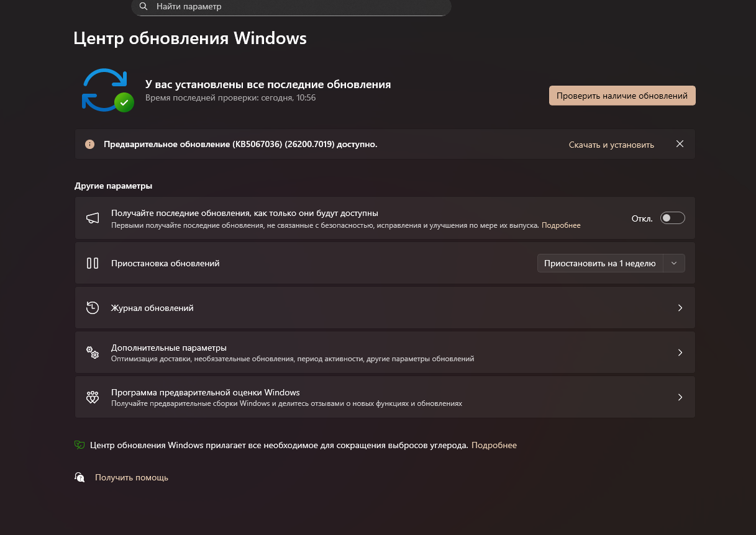Expand Программа предварительной оценки chevron
Viewport: 756px width, 535px height.
tap(680, 397)
